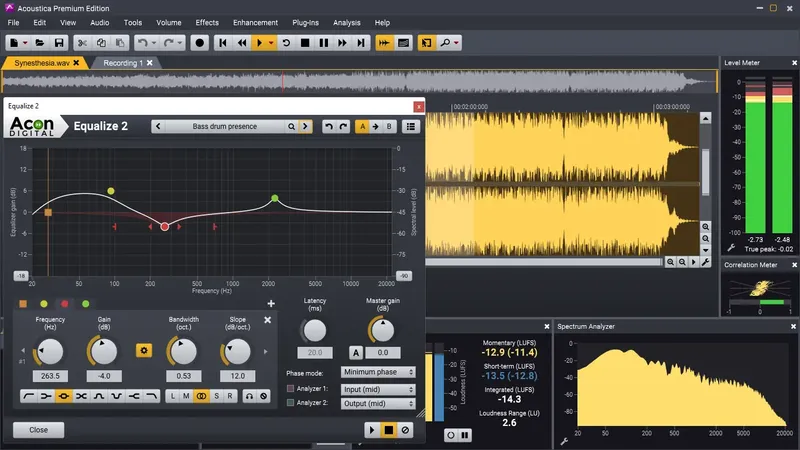This screenshot has width=800, height=450.
Task: Open the Plug-Ins menu
Action: [x=306, y=22]
